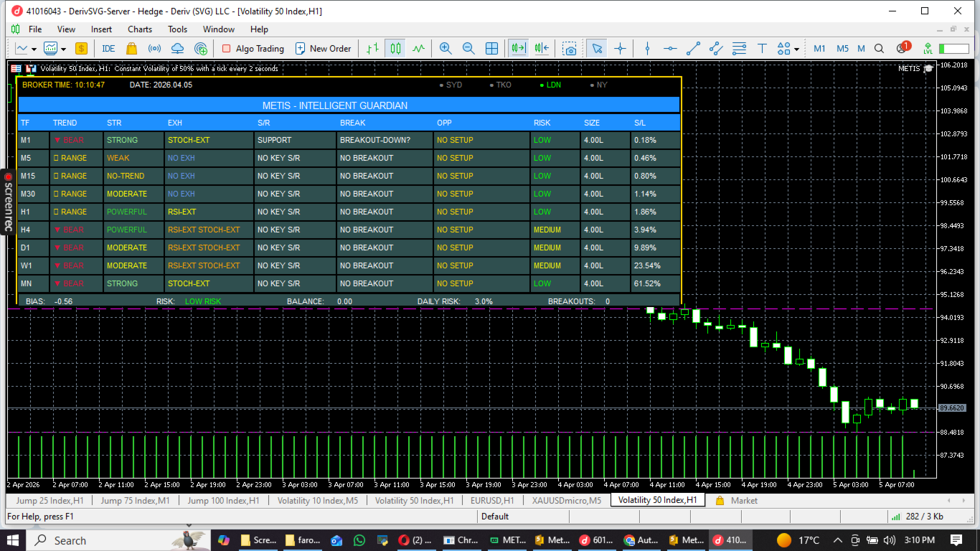Open the Tools menu
Viewport: 980px width, 551px height.
click(x=177, y=29)
